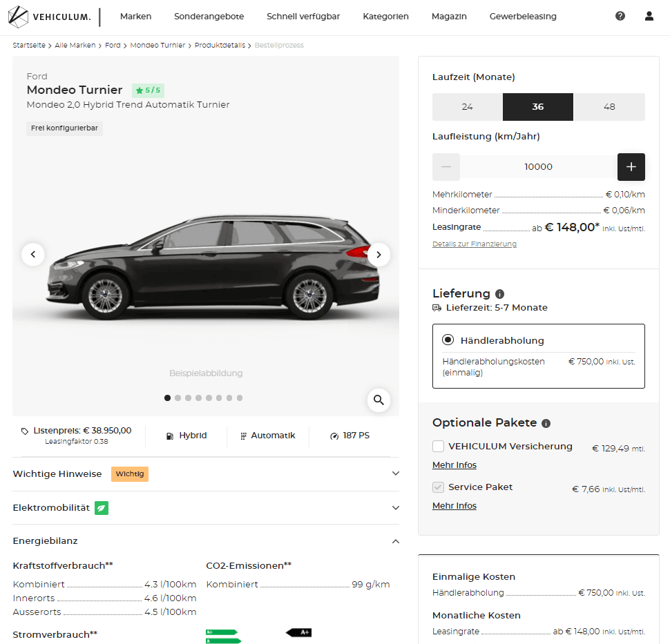Decrease mileage with the minus button
Screen dimensions: 670x644
tap(446, 167)
